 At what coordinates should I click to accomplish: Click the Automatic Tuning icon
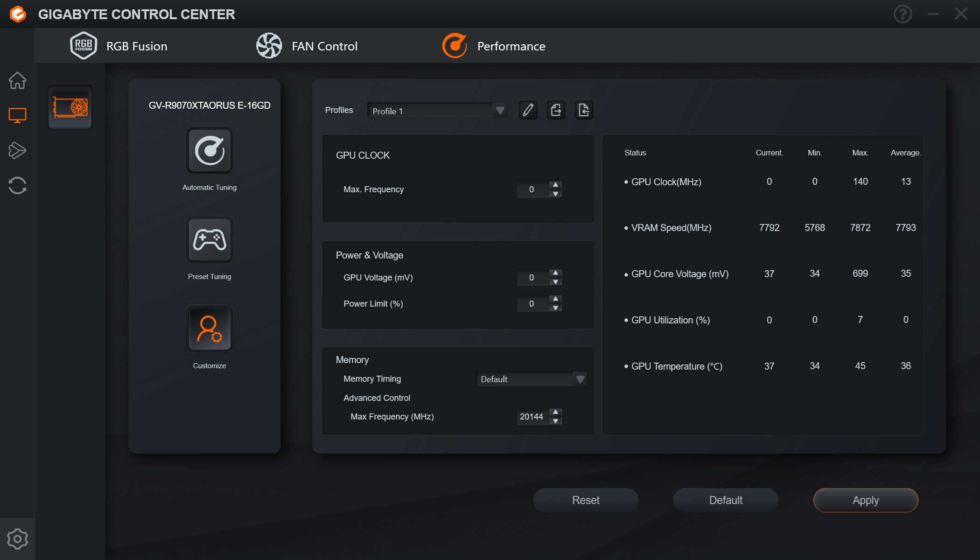point(210,151)
